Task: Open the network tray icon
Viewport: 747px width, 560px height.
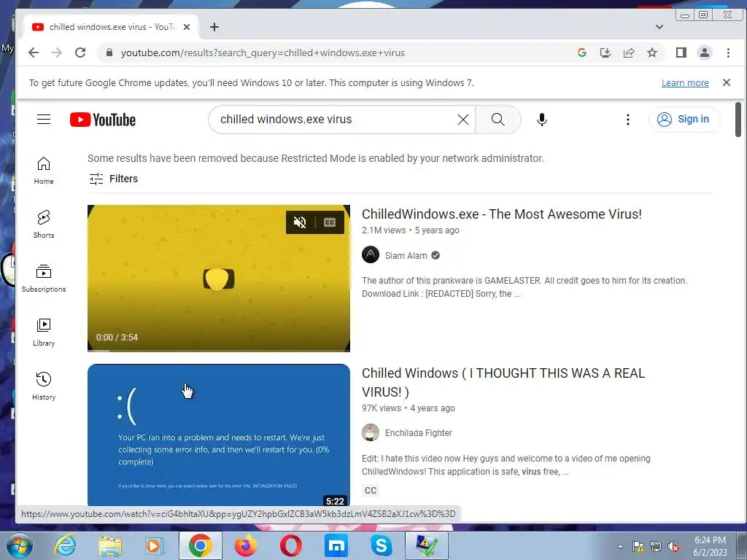Action: 656,546
